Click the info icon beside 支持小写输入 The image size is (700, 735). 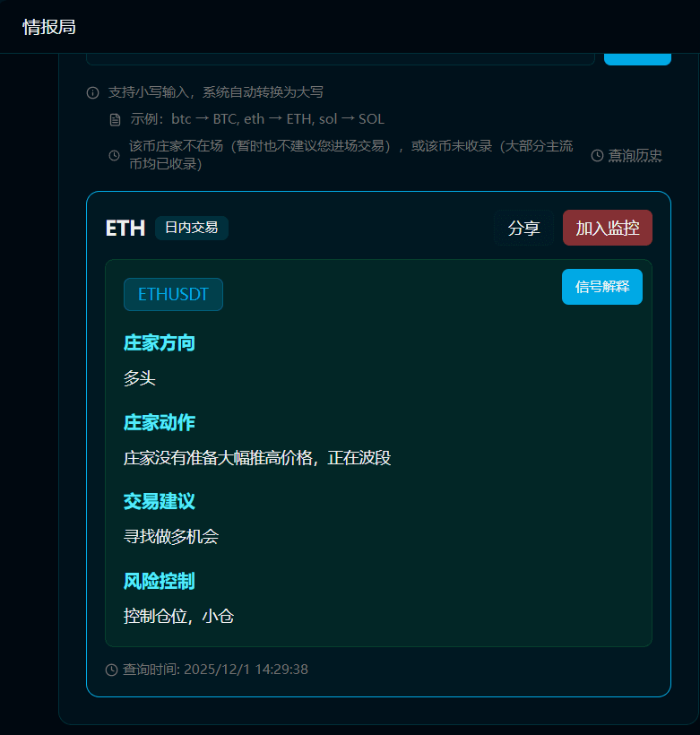(93, 93)
